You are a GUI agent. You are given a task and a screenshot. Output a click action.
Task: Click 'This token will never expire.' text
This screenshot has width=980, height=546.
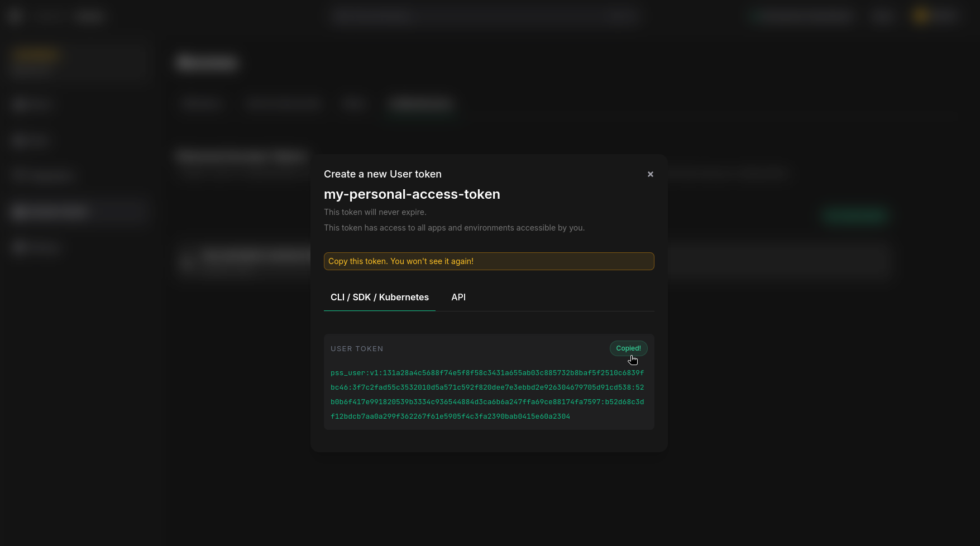[x=375, y=212]
